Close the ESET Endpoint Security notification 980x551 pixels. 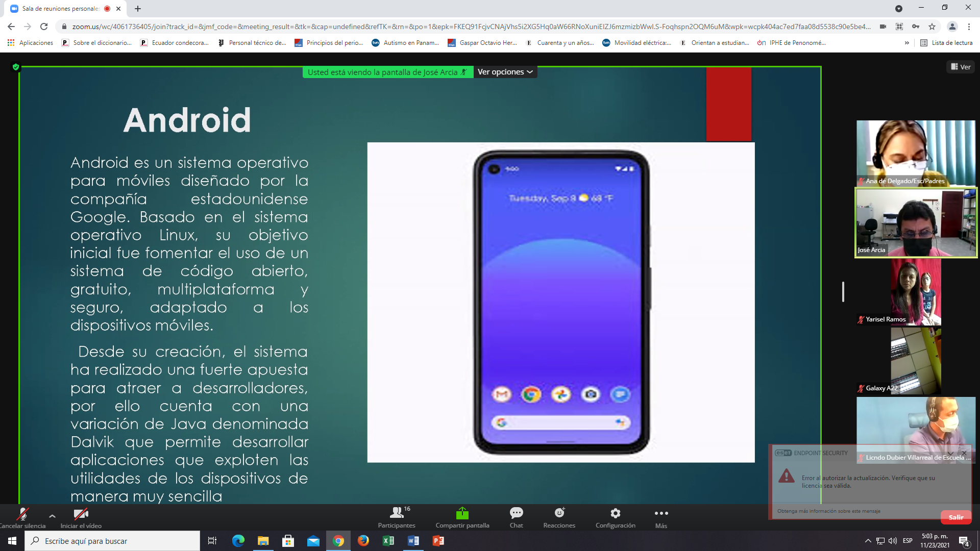pyautogui.click(x=964, y=453)
